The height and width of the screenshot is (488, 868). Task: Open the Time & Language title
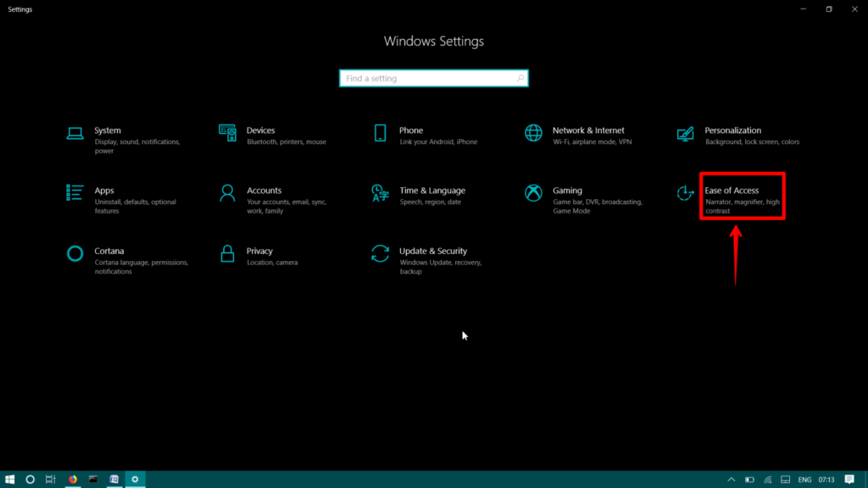click(432, 191)
